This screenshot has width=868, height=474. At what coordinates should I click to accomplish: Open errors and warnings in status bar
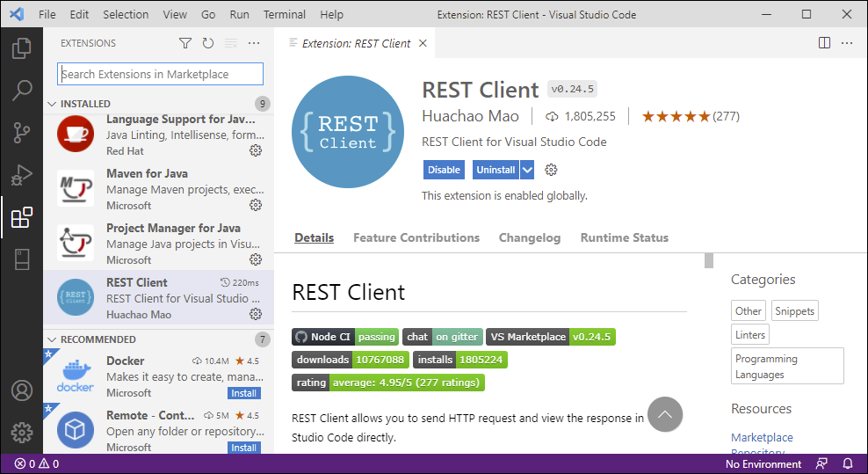point(37,463)
